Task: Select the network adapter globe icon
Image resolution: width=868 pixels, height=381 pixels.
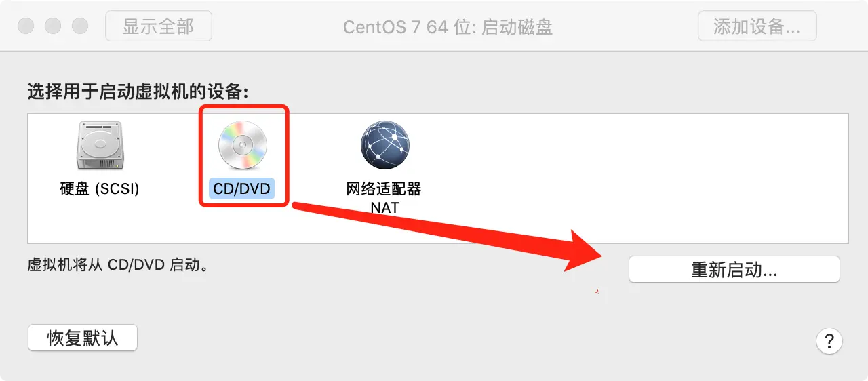Action: 384,145
